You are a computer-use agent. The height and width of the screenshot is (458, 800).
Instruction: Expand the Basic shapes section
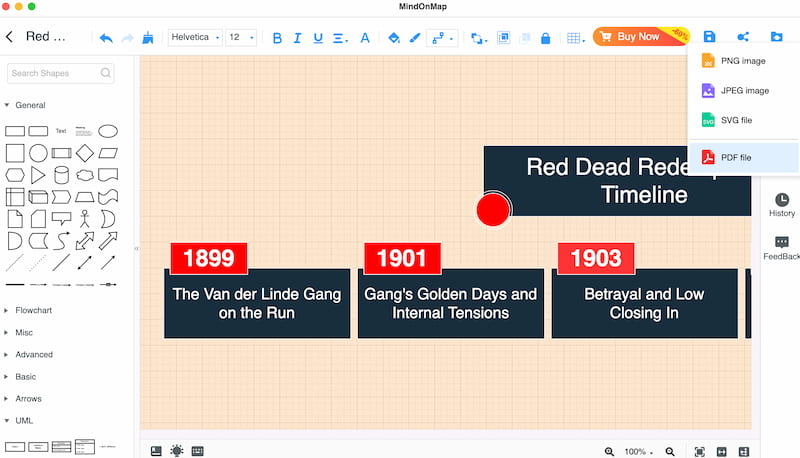[x=20, y=377]
